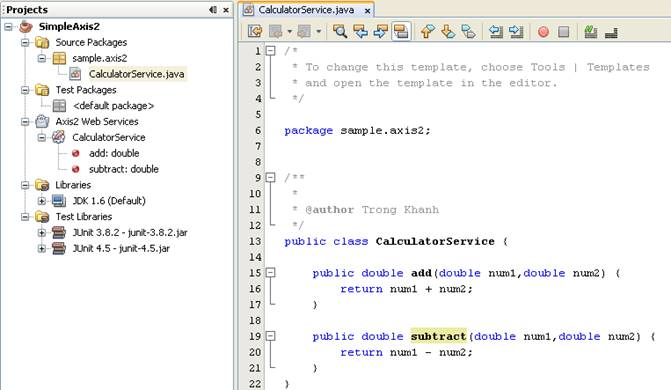671x390 pixels.
Task: Click the Comment toolbar icon
Action: click(x=591, y=32)
